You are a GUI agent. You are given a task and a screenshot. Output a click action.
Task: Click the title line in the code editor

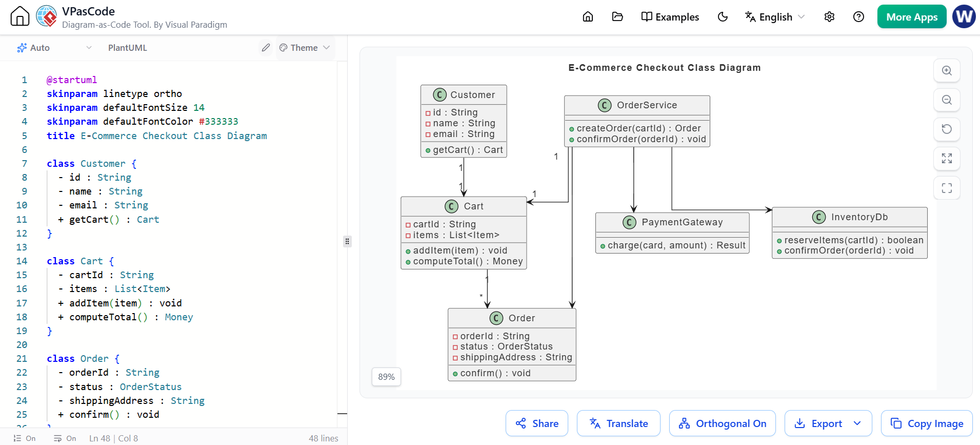(157, 136)
